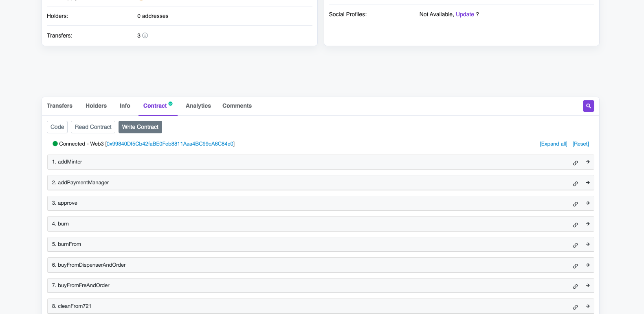Click the Write Contract button
644x314 pixels.
point(140,127)
